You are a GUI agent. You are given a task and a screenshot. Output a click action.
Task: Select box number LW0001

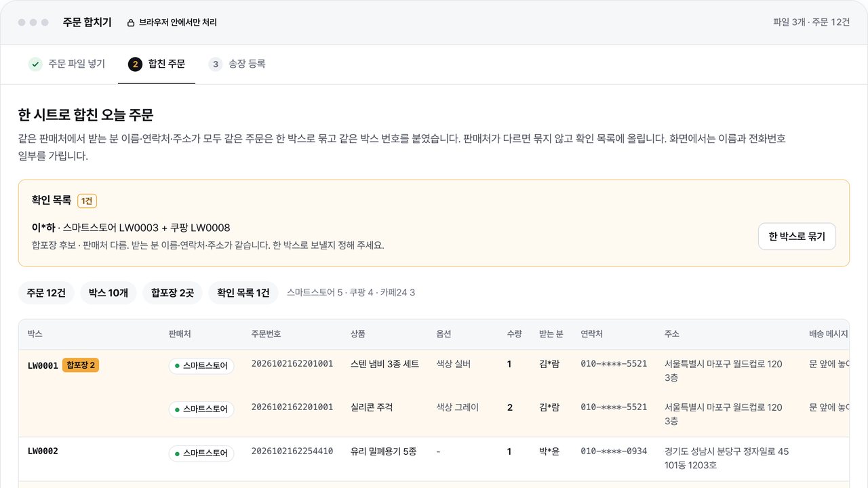click(x=43, y=365)
